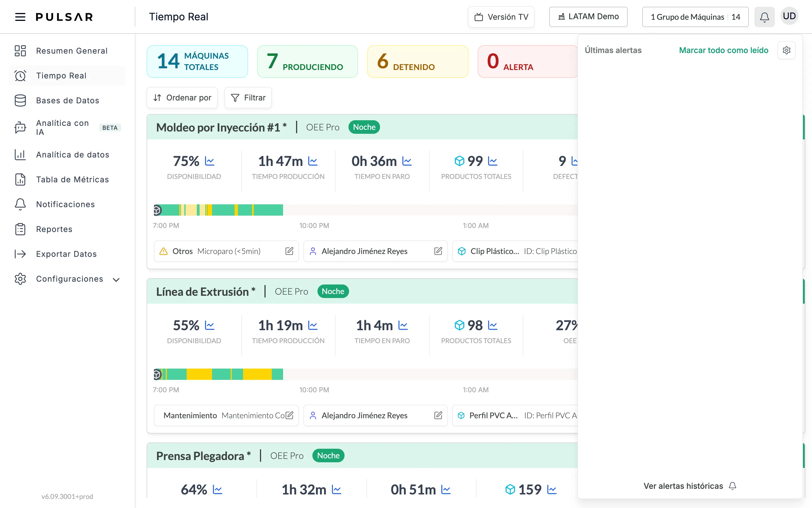Select the 7 Produciendo status card
Viewport: 812px width, 508px height.
click(x=307, y=62)
